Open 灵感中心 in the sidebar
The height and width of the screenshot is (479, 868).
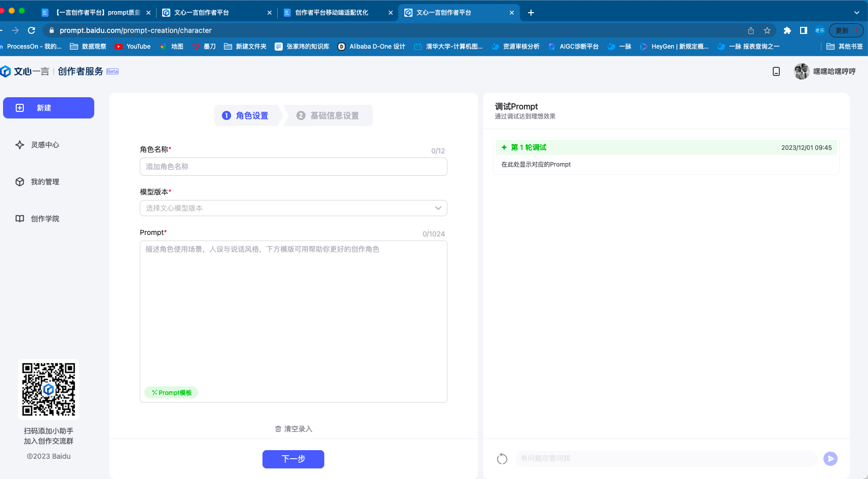[x=45, y=145]
